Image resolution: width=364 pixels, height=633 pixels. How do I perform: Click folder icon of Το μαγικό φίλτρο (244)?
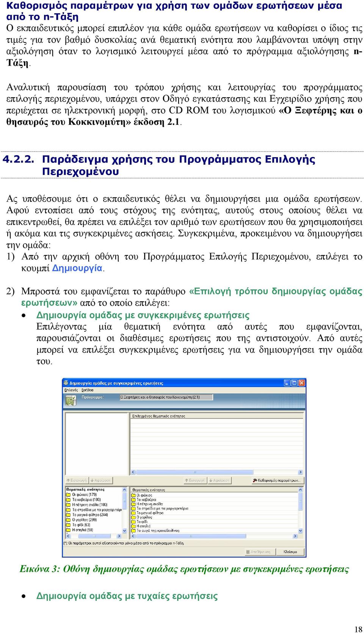pos(69,515)
